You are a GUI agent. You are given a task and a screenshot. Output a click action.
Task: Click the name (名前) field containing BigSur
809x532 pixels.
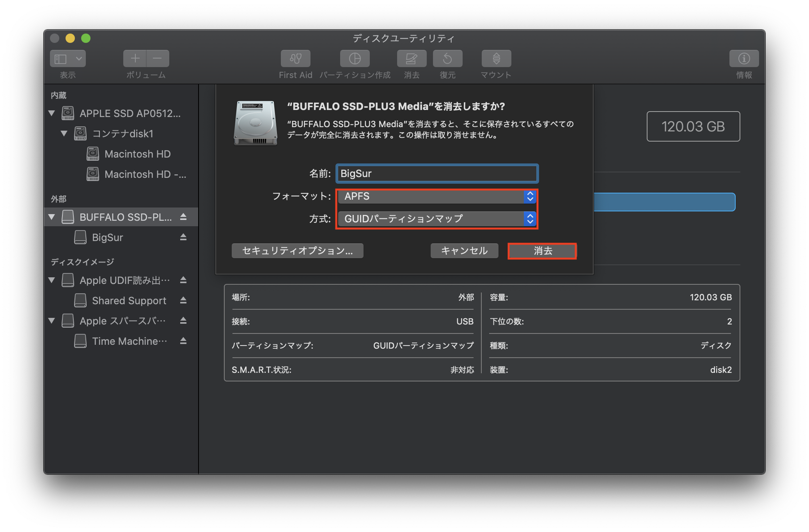[436, 174]
